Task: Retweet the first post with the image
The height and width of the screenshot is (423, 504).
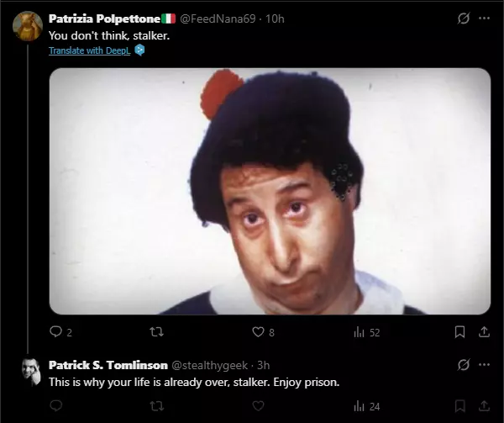Action: coord(157,331)
